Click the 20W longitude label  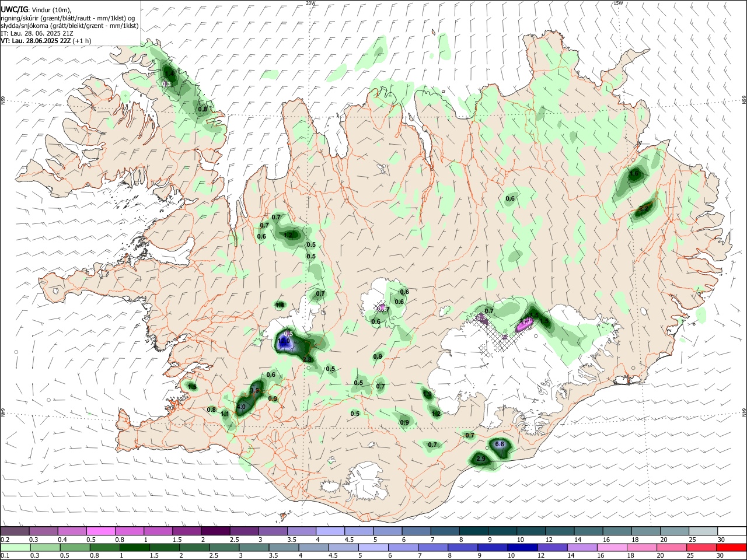pos(310,3)
